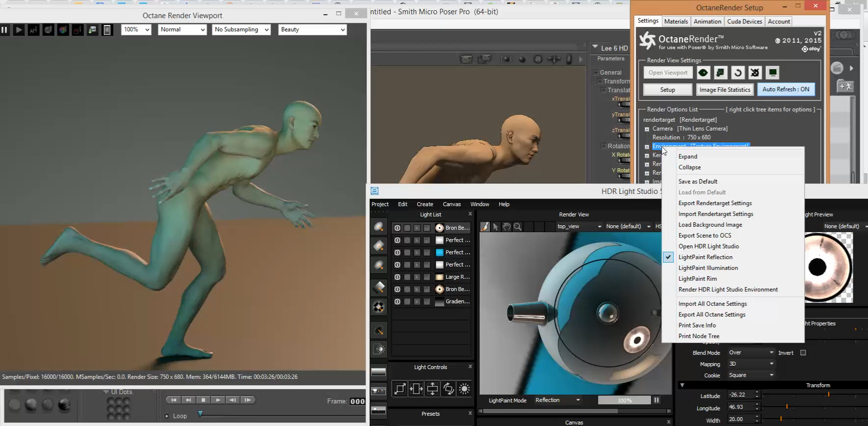Click the fifth four-diamond light icon in the sidebar

(x=379, y=307)
